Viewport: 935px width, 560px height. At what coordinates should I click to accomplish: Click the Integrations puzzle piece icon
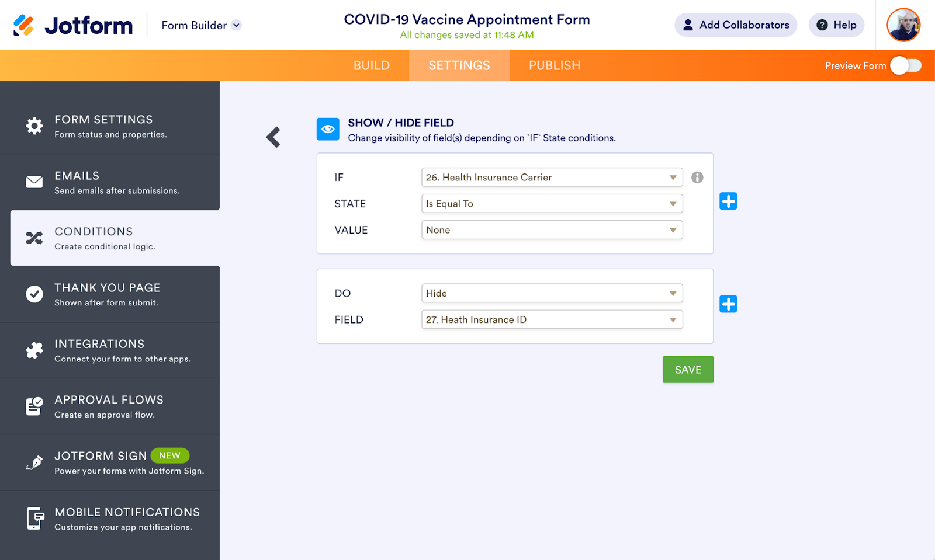pyautogui.click(x=34, y=350)
